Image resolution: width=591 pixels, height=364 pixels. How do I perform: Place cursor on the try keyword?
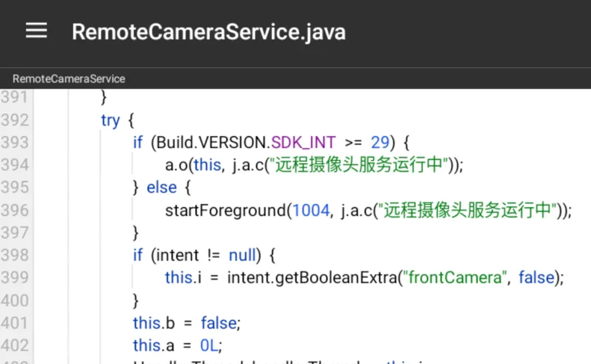point(110,121)
